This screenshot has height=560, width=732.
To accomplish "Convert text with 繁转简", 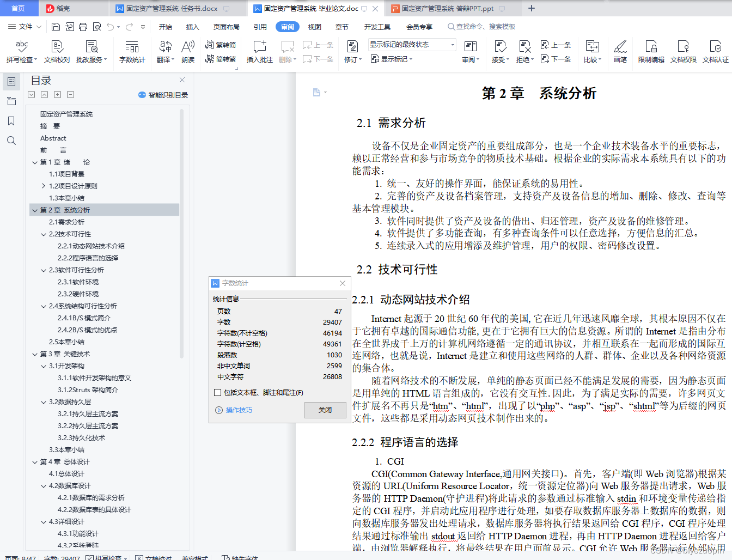I will click(221, 45).
